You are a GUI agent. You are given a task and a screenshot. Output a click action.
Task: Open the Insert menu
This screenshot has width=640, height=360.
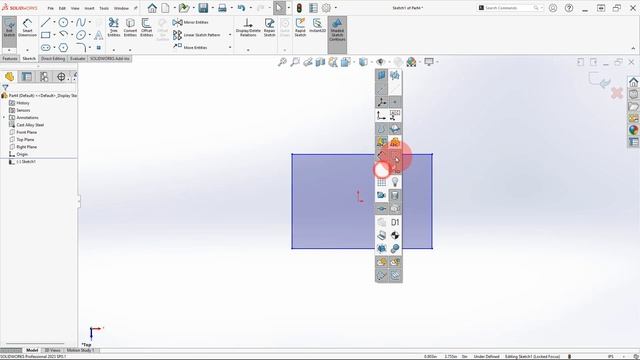click(89, 8)
